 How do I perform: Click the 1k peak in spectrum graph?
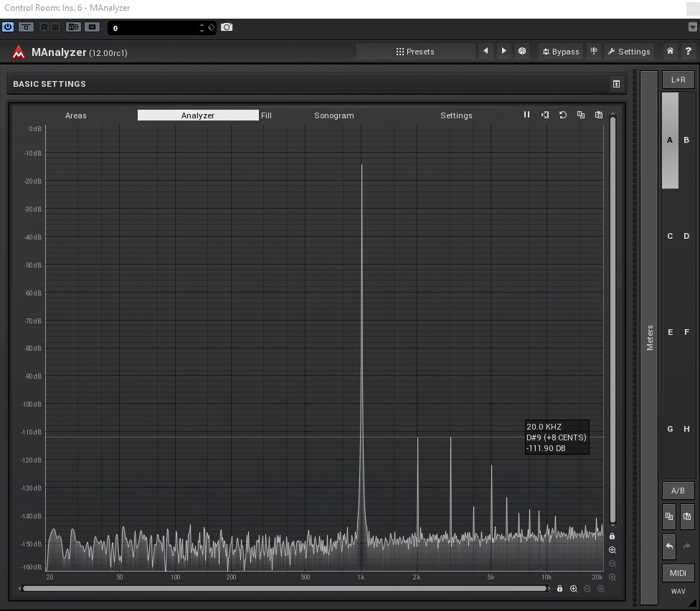pyautogui.click(x=361, y=166)
